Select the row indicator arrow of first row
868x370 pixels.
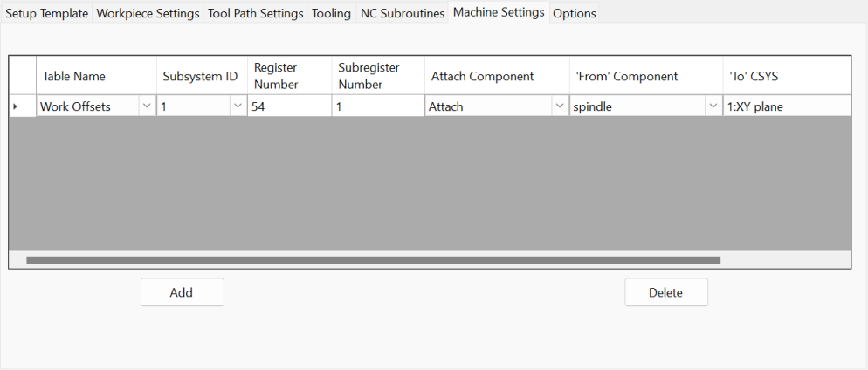[x=15, y=106]
